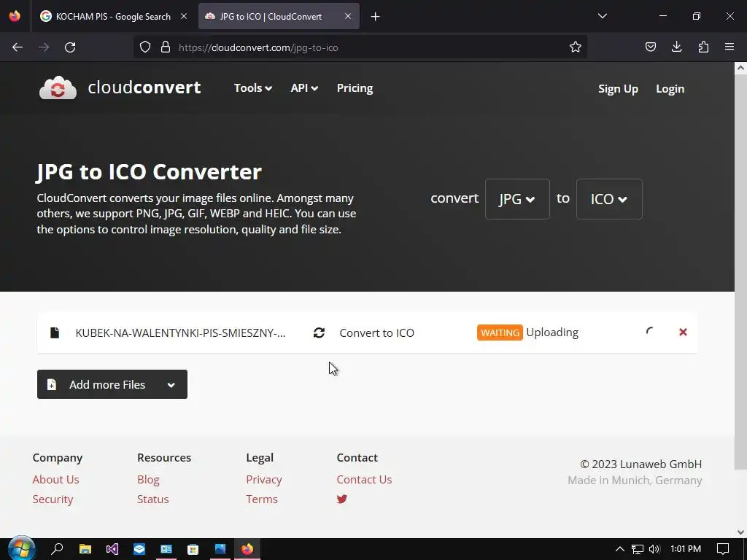747x560 pixels.
Task: Click Login in the header
Action: (x=670, y=89)
